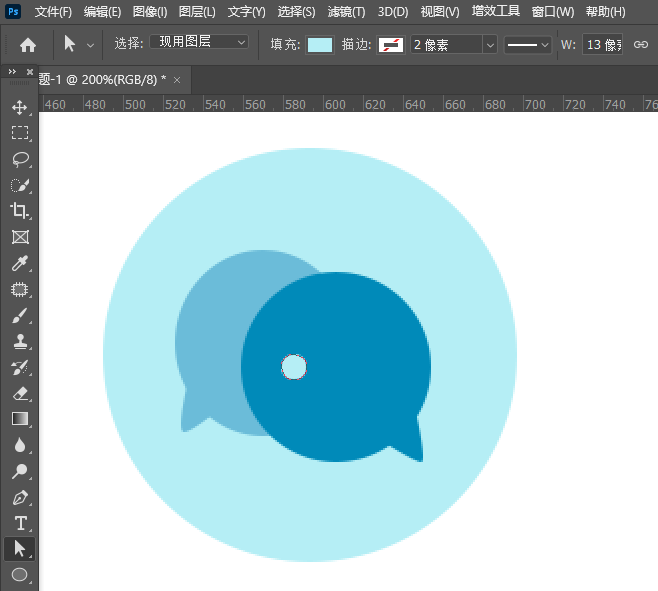The height and width of the screenshot is (591, 658).
Task: Select the Ellipse shape tool
Action: click(x=19, y=574)
